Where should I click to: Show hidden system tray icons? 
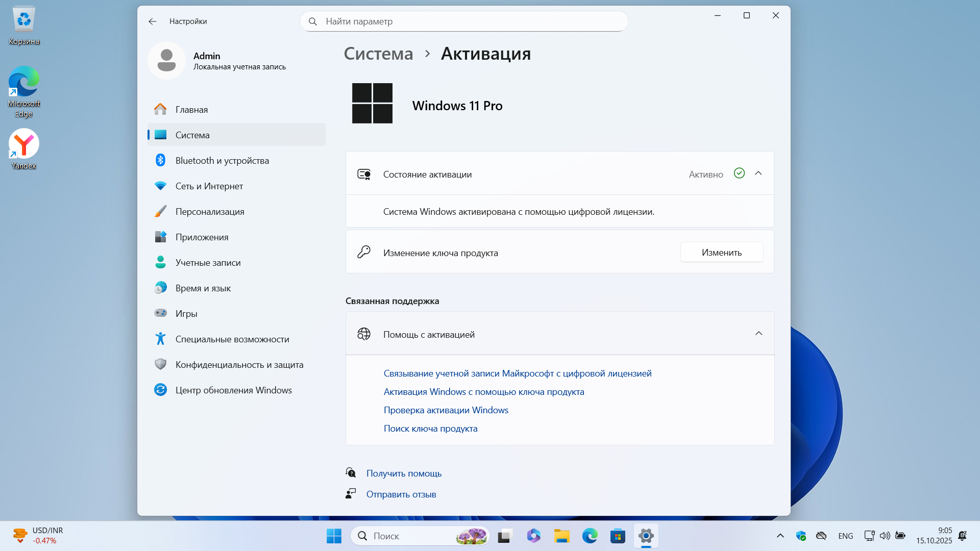780,536
